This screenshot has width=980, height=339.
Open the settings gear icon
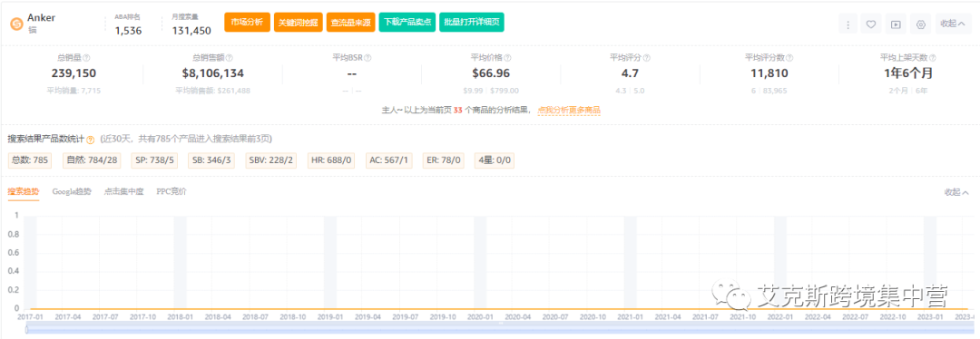(x=920, y=24)
